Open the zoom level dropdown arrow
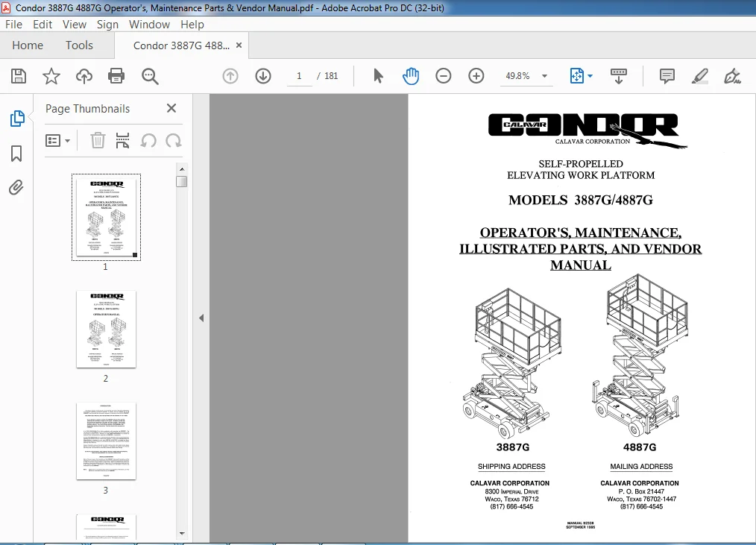Viewport: 756px width, 545px height. point(544,76)
